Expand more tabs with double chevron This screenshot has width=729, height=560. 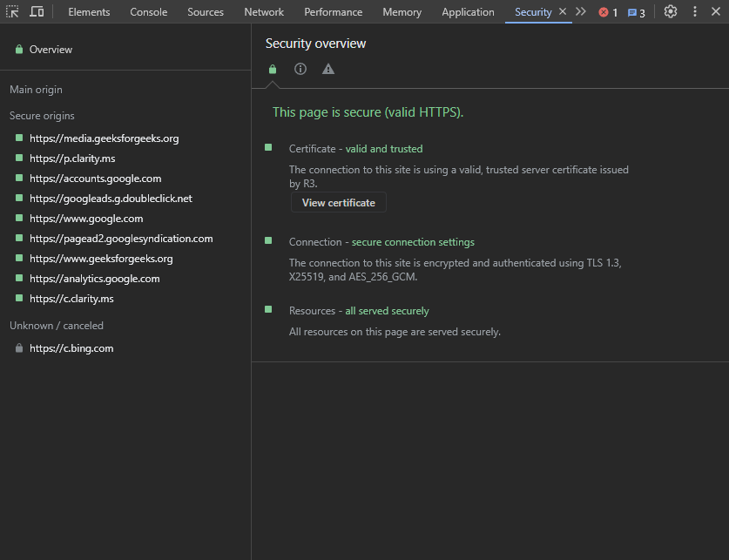581,12
